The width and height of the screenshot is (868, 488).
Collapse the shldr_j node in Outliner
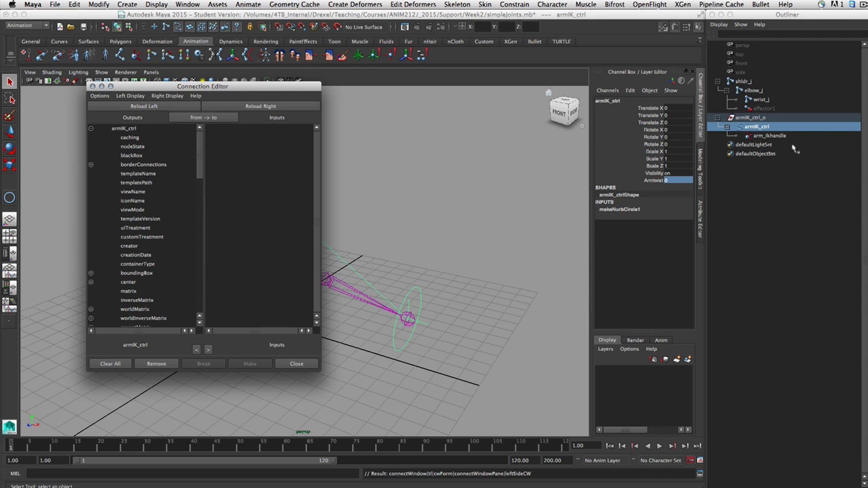click(x=718, y=81)
